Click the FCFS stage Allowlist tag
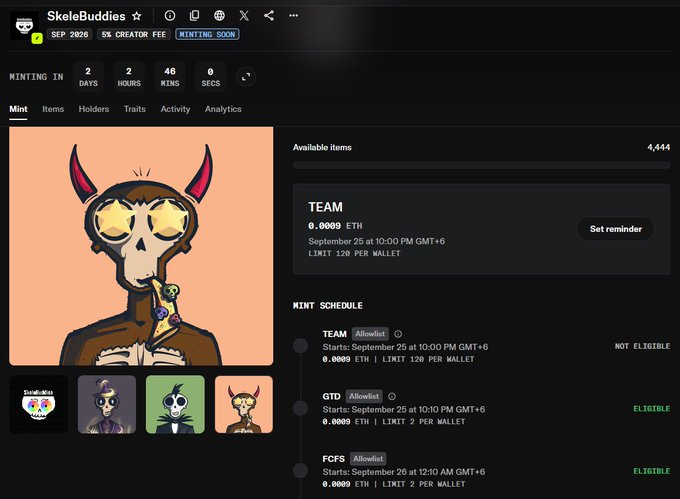This screenshot has height=499, width=680. [368, 459]
